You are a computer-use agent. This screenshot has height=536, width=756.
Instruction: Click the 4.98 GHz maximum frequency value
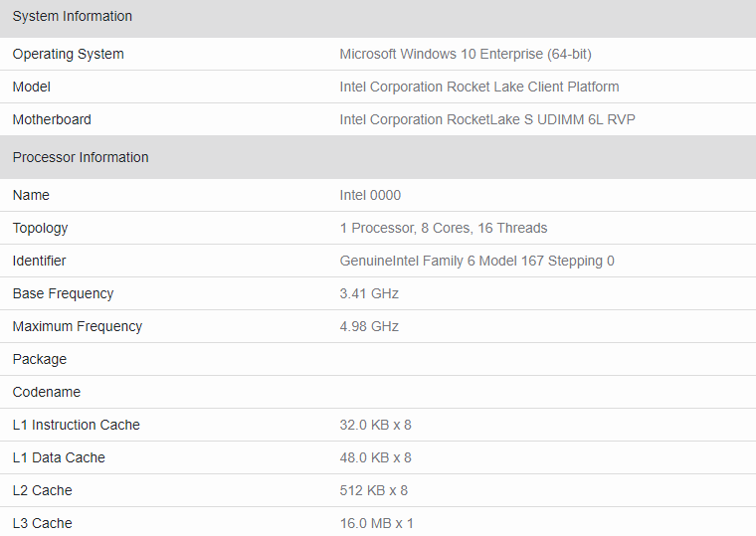pos(369,326)
